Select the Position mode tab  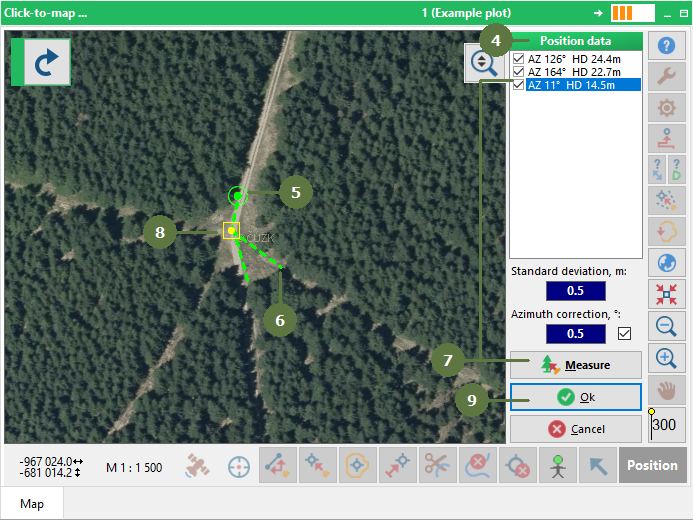[x=652, y=465]
